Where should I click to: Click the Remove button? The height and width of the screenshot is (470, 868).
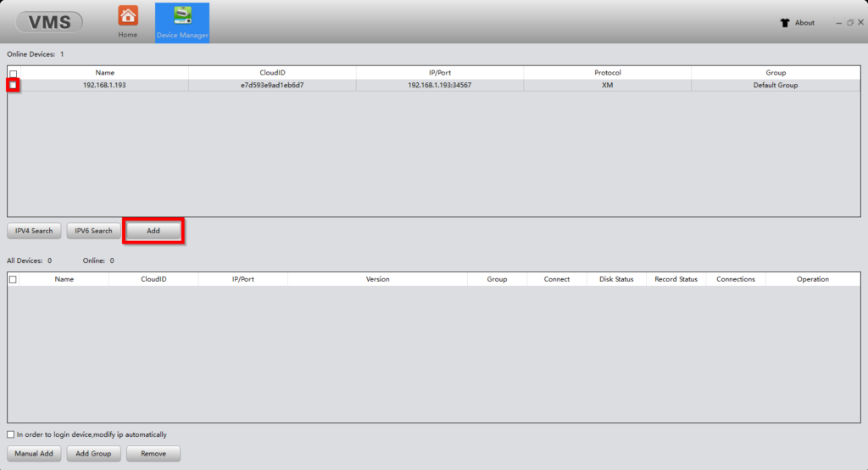(x=153, y=454)
